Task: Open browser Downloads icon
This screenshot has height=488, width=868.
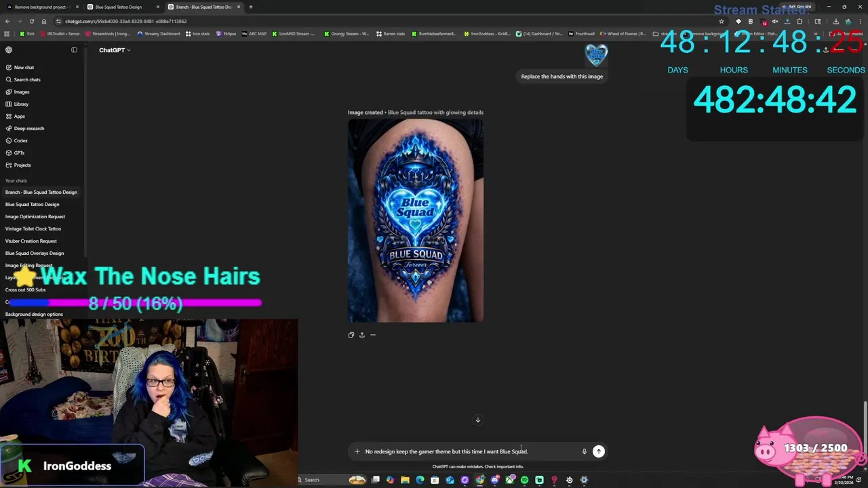Action: coord(835,21)
